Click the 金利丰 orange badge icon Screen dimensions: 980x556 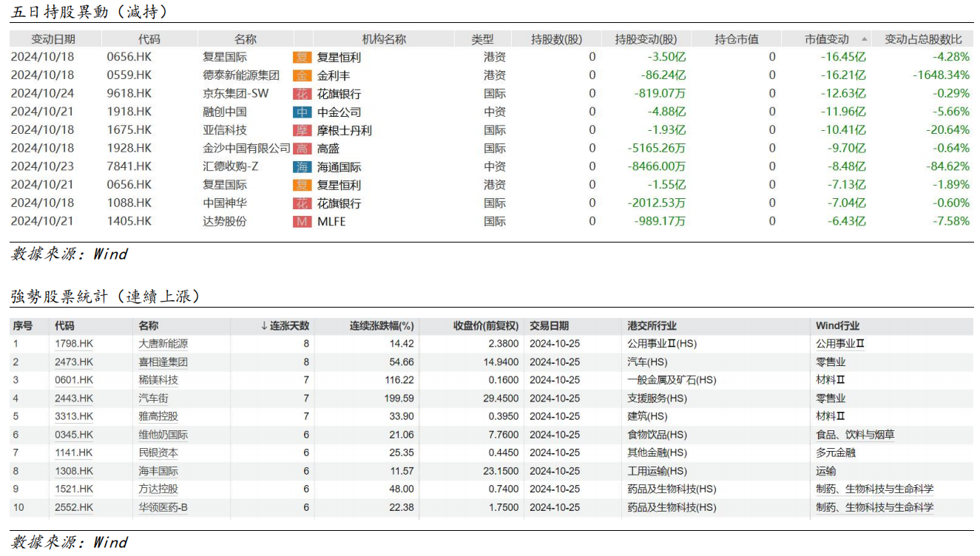302,75
